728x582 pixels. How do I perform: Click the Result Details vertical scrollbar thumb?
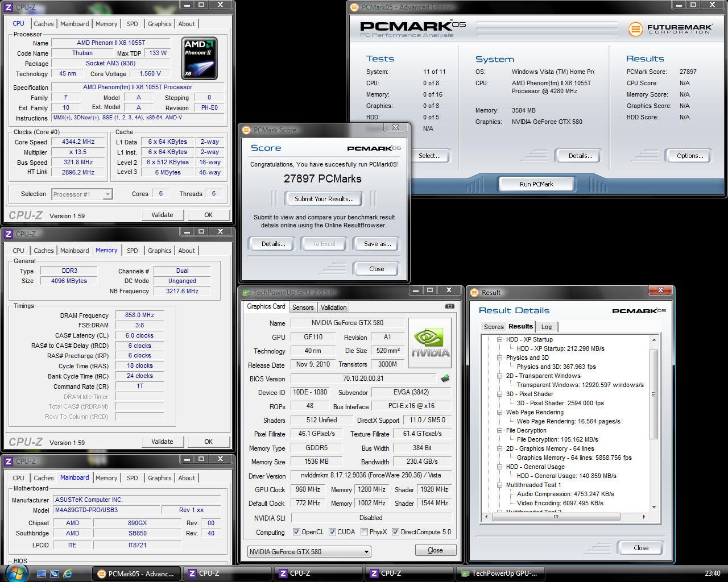click(x=653, y=394)
